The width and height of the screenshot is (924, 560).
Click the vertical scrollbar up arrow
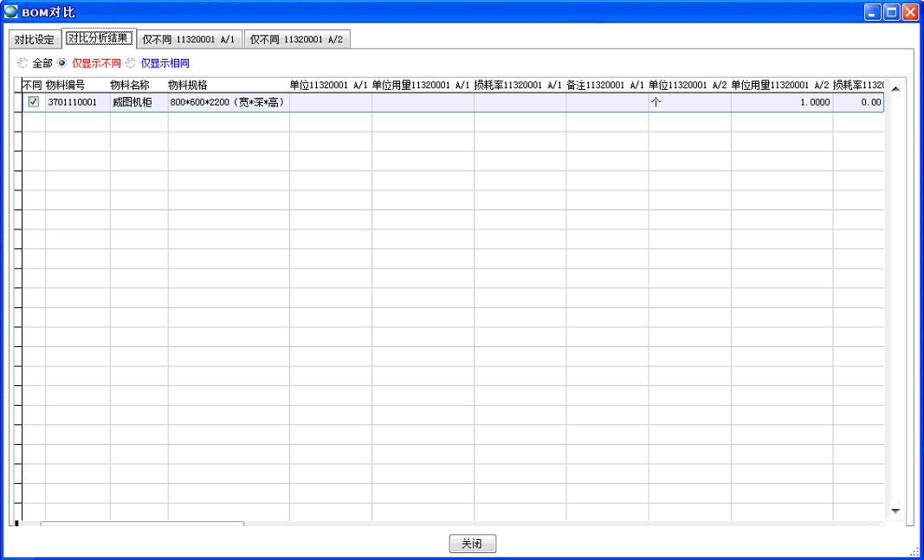[895, 89]
